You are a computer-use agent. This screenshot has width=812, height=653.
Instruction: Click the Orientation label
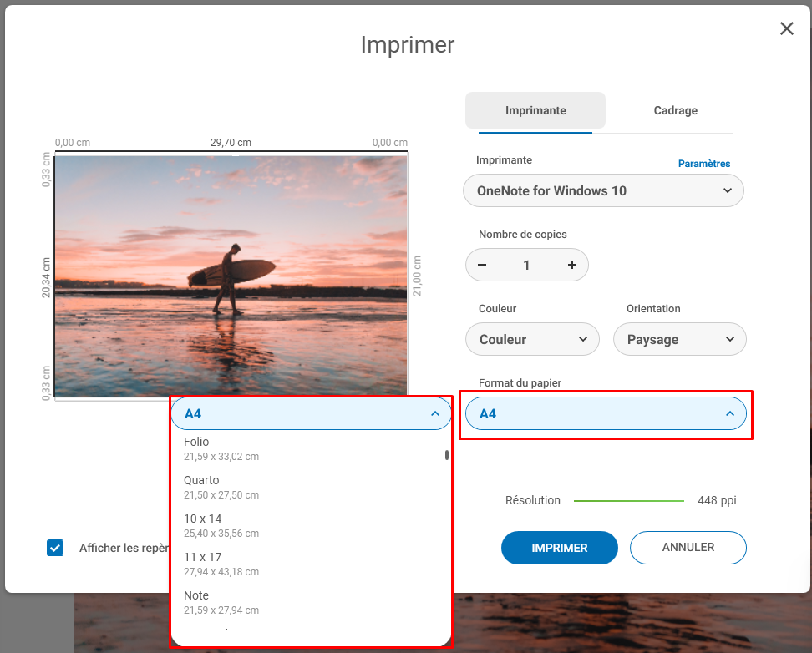653,309
